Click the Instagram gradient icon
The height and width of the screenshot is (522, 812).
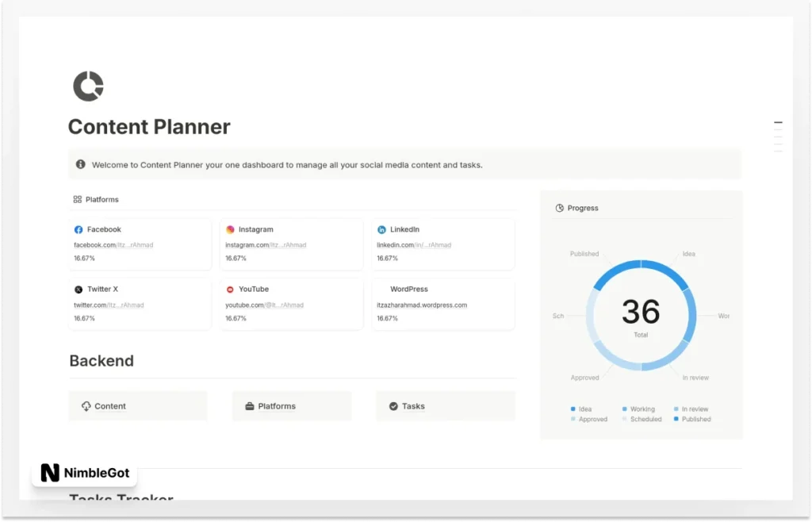pos(231,229)
